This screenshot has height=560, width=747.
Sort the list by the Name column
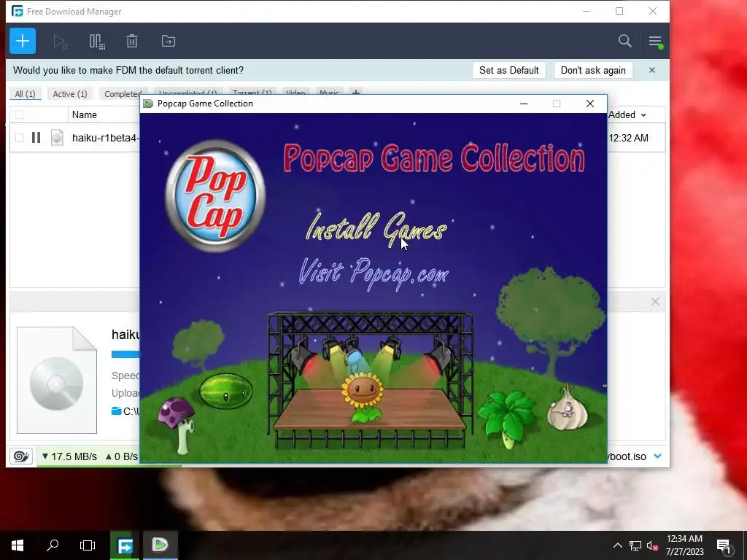[85, 114]
